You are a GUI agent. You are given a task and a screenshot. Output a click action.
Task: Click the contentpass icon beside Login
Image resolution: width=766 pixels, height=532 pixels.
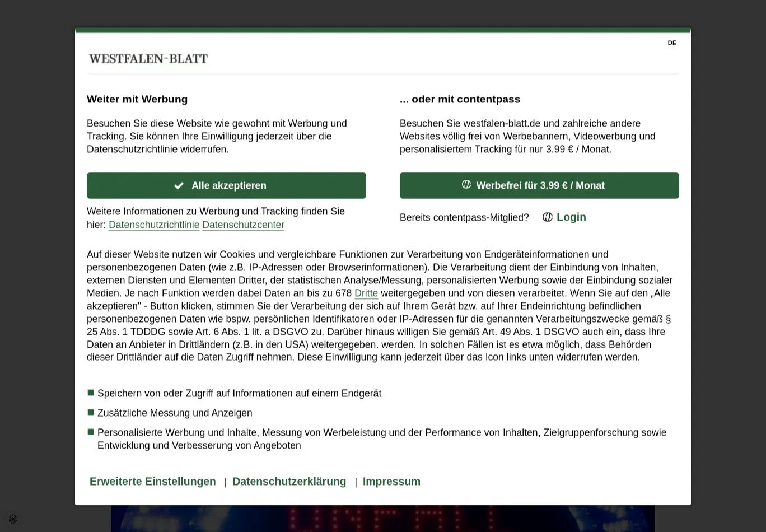point(548,217)
